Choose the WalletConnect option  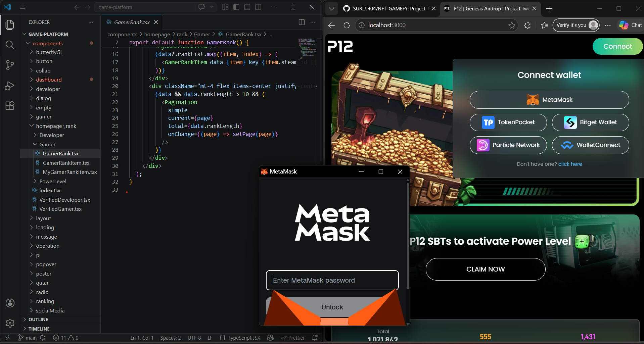point(590,145)
